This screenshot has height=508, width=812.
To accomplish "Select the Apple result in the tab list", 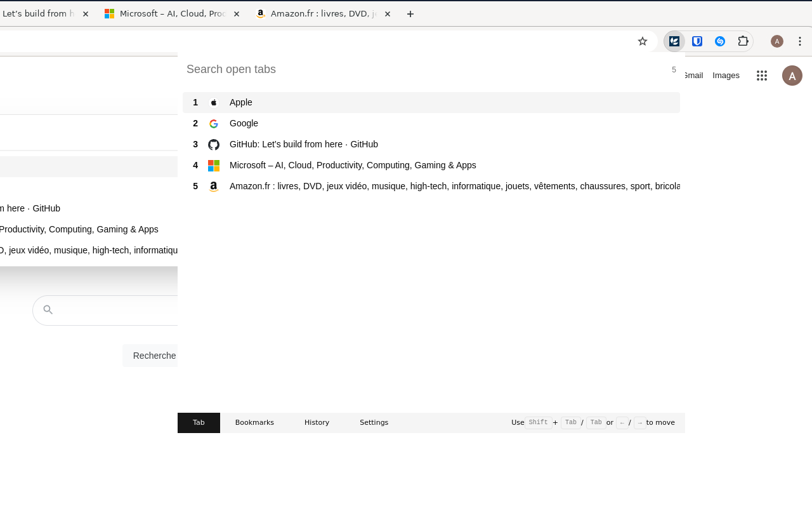I will click(431, 103).
